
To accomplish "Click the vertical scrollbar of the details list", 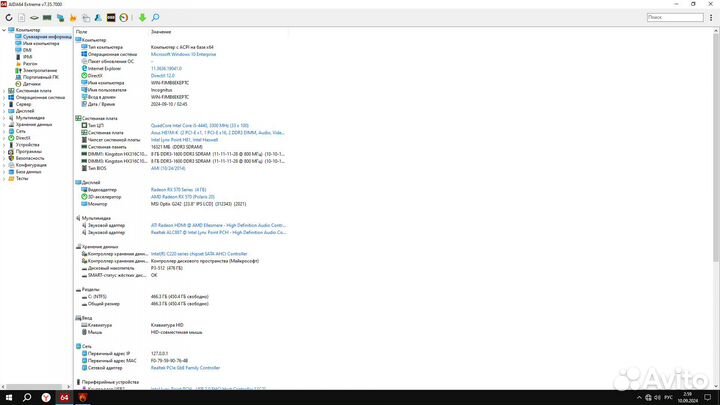I will coord(716,200).
